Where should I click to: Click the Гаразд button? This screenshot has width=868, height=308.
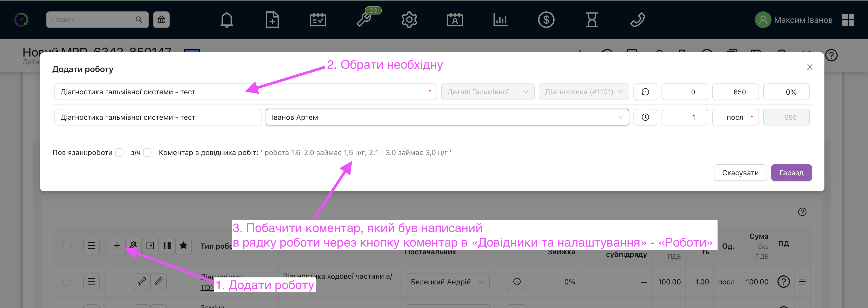(x=791, y=173)
